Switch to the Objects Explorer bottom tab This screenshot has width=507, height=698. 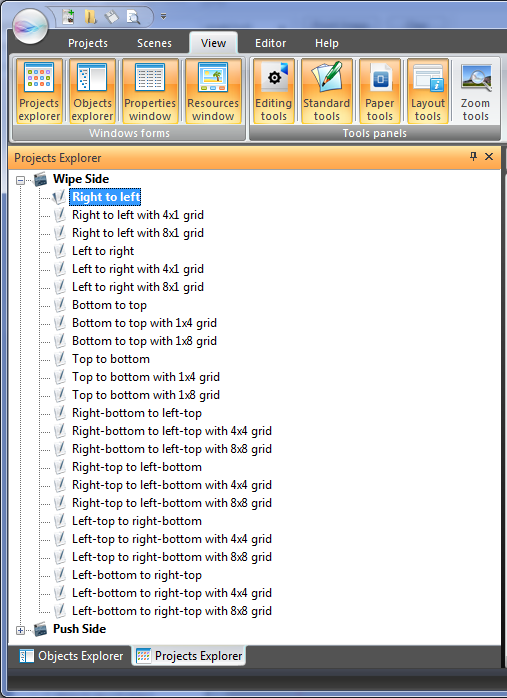tap(72, 656)
